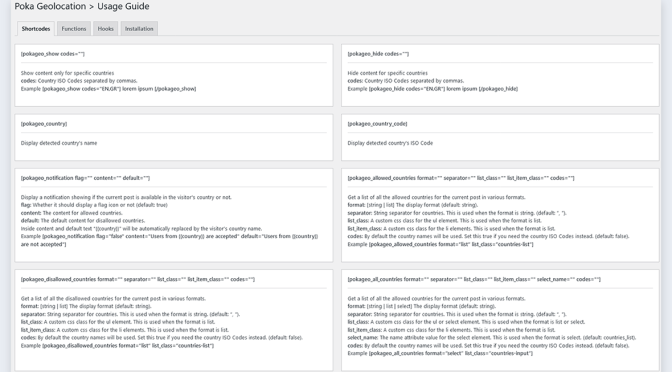The width and height of the screenshot is (672, 372).
Task: Open the Shortcodes tab
Action: click(x=36, y=29)
